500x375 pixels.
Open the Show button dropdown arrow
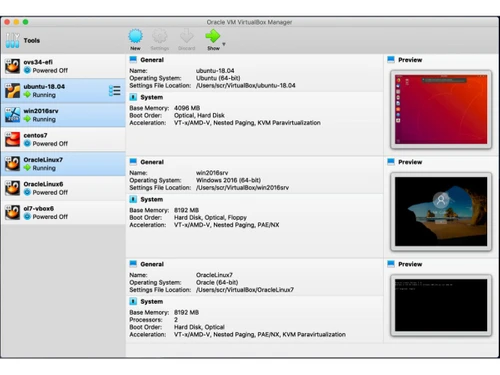[224, 44]
